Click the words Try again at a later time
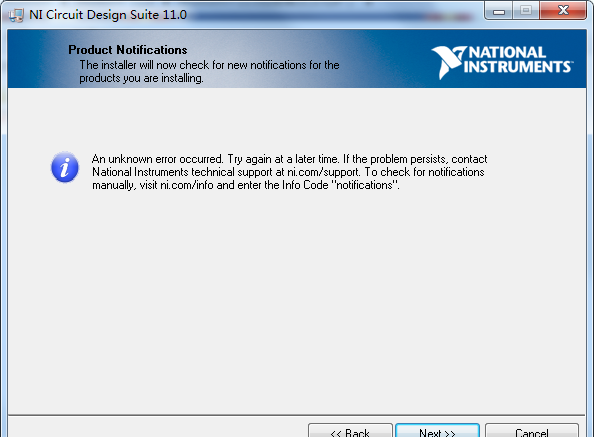The width and height of the screenshot is (594, 437). tap(283, 159)
